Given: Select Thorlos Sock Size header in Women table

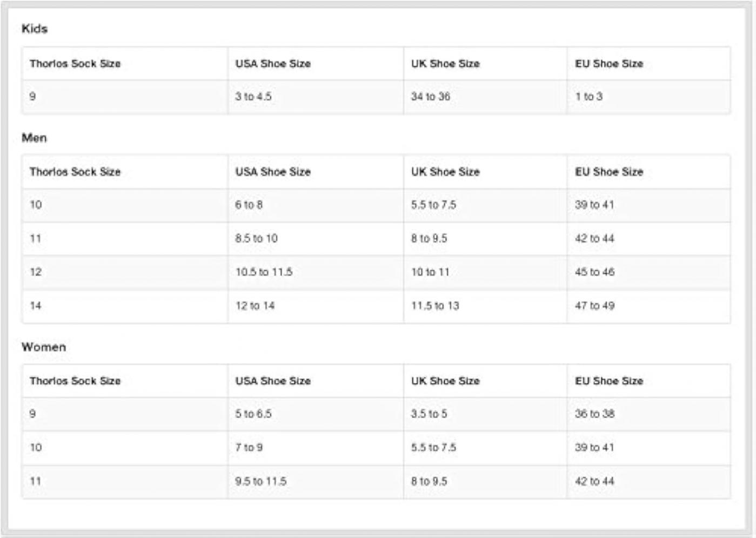Looking at the screenshot, I should click(75, 381).
